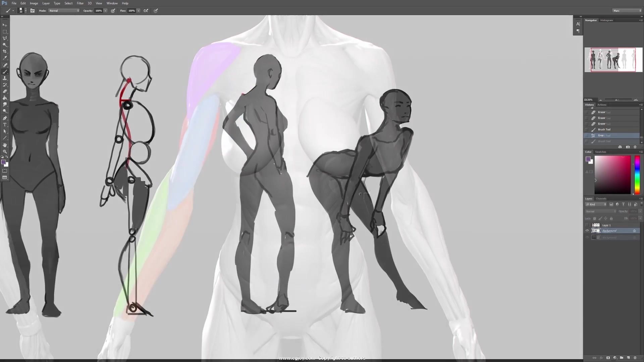Reset default foreground and background colors
644x362 pixels.
pyautogui.click(x=2, y=157)
